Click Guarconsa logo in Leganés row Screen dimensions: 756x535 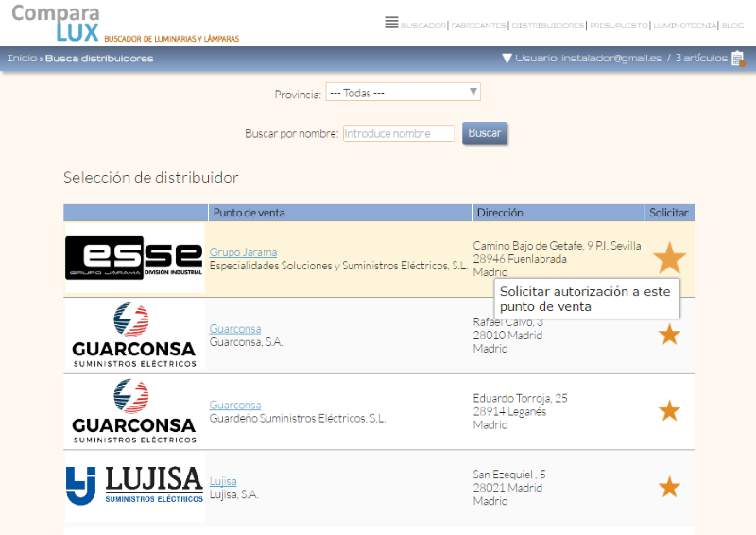point(134,410)
